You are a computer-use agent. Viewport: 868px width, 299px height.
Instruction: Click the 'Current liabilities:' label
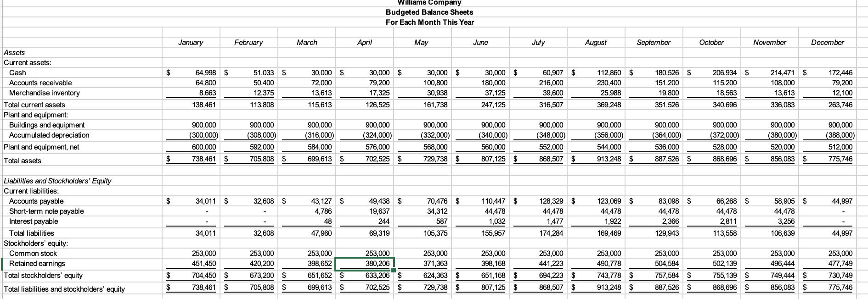point(31,191)
